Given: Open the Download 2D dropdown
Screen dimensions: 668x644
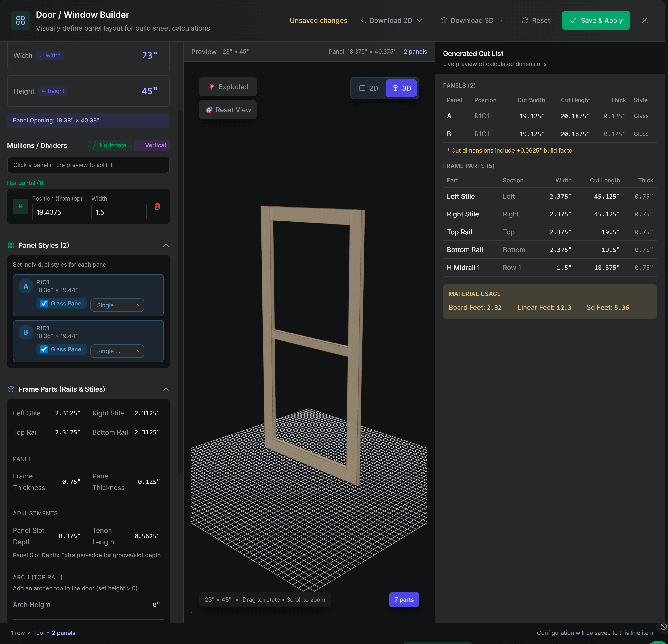Looking at the screenshot, I should pyautogui.click(x=391, y=20).
